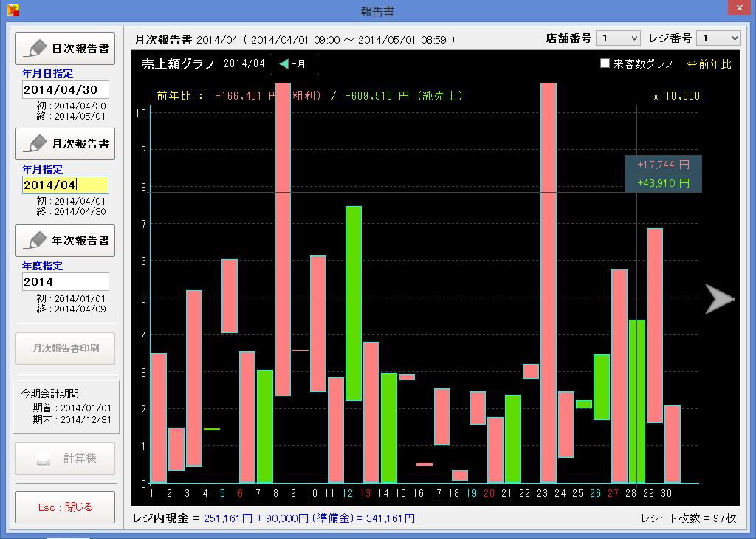Viewport: 756px width, 539px height.
Task: Advance graph with large gray right arrow
Action: (719, 299)
